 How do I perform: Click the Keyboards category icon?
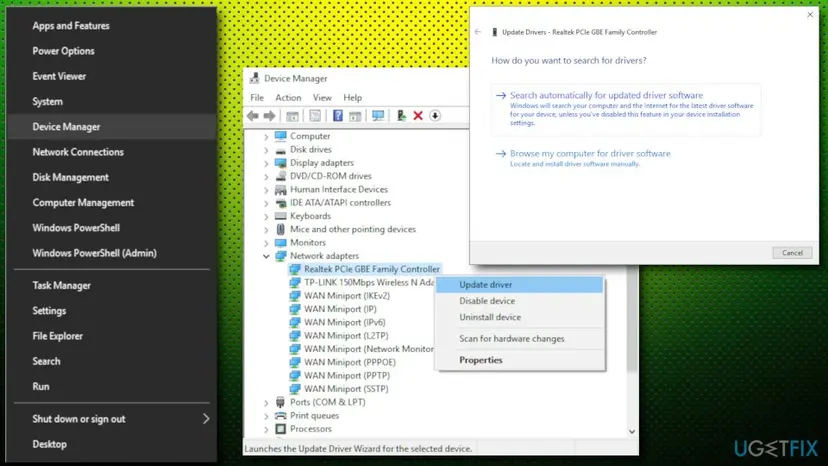[281, 216]
